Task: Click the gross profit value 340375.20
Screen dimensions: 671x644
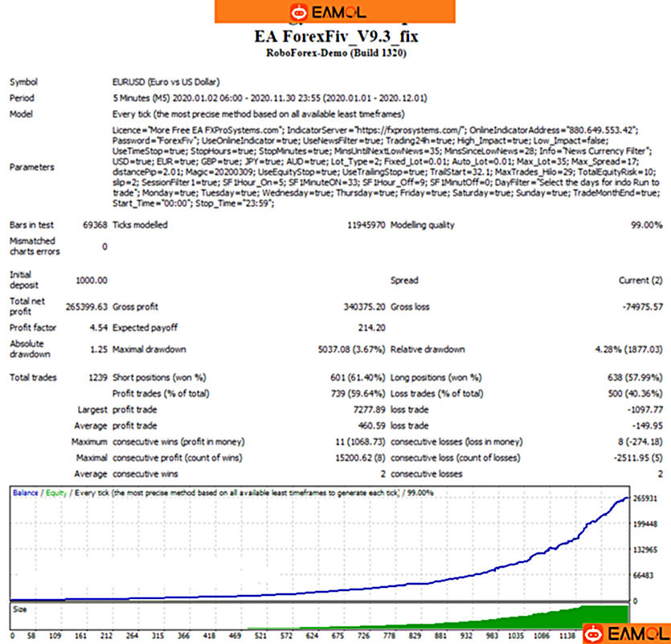Action: (365, 307)
